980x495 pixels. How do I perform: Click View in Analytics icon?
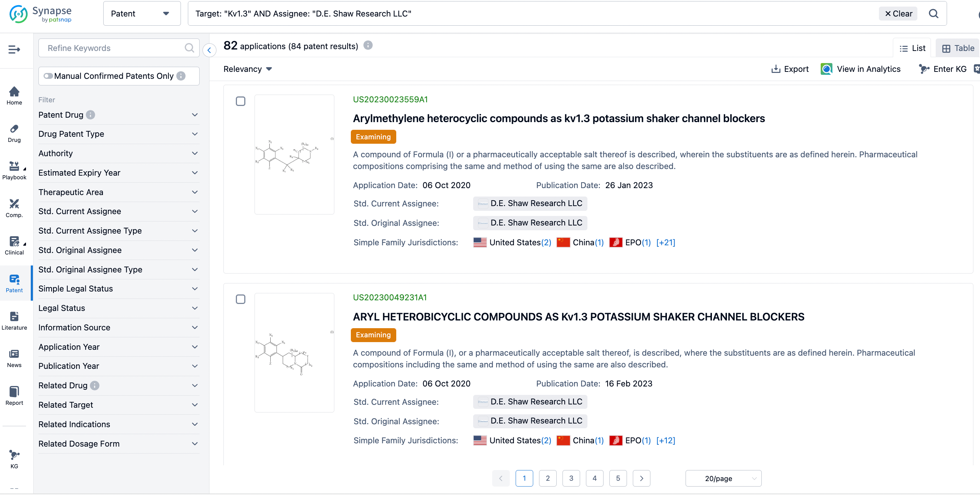point(826,69)
